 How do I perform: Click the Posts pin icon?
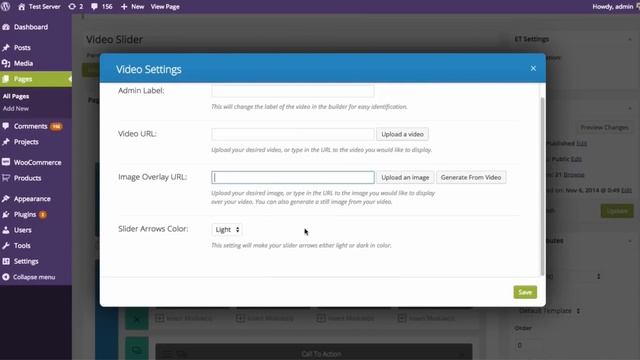pyautogui.click(x=6, y=48)
